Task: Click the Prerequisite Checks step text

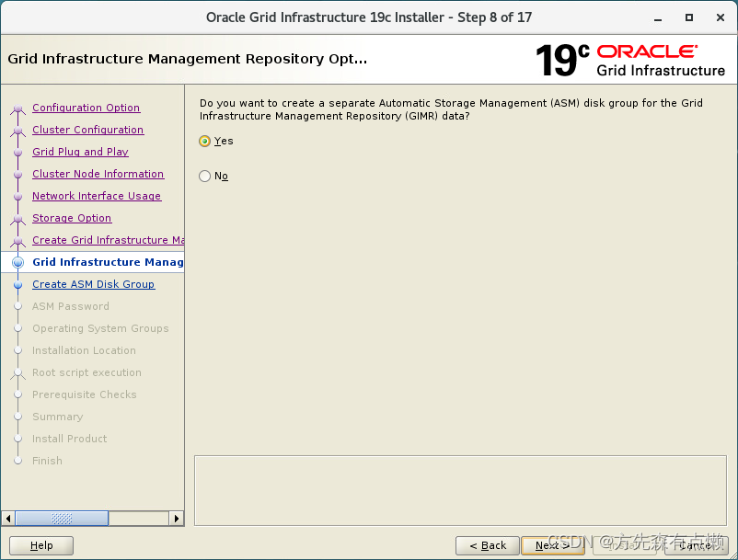Action: point(85,395)
